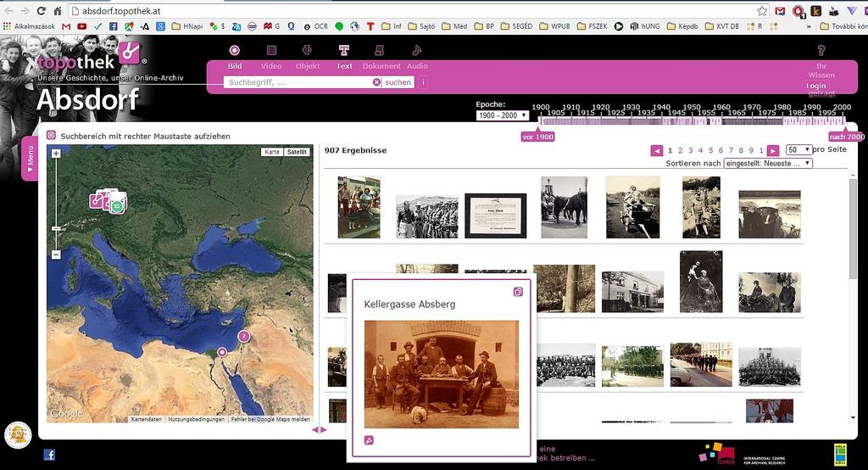This screenshot has width=868, height=470.
Task: Open the Kellergasse Absberg preview photo
Action: point(441,374)
